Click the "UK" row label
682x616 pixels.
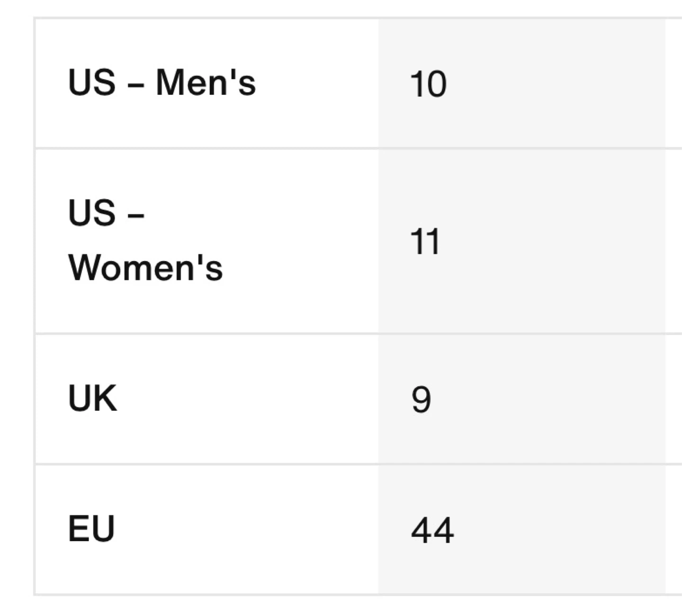92,399
